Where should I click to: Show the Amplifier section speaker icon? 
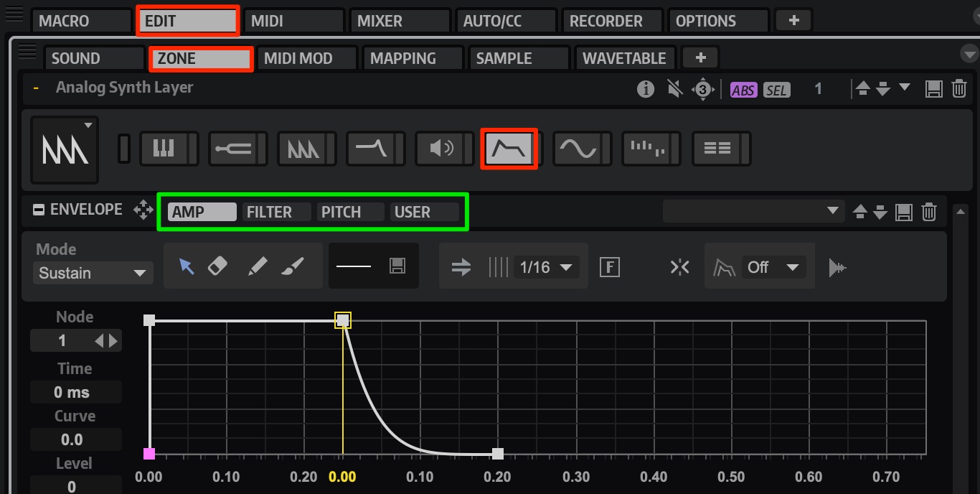440,149
